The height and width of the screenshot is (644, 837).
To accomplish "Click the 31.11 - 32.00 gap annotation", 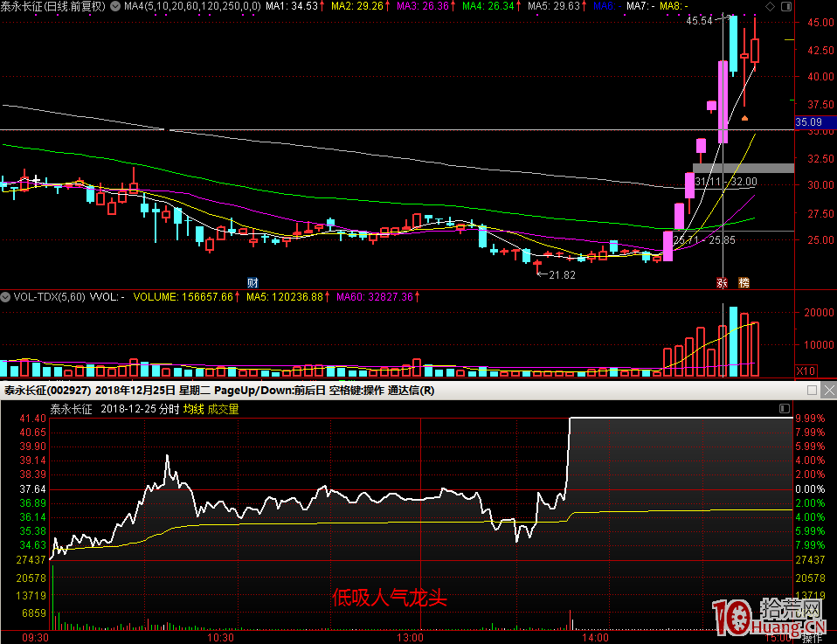I will coord(726,182).
